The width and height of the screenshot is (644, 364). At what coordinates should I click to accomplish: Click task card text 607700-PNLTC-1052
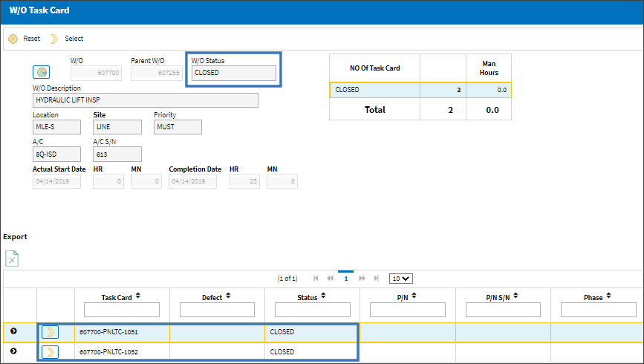[x=109, y=352]
